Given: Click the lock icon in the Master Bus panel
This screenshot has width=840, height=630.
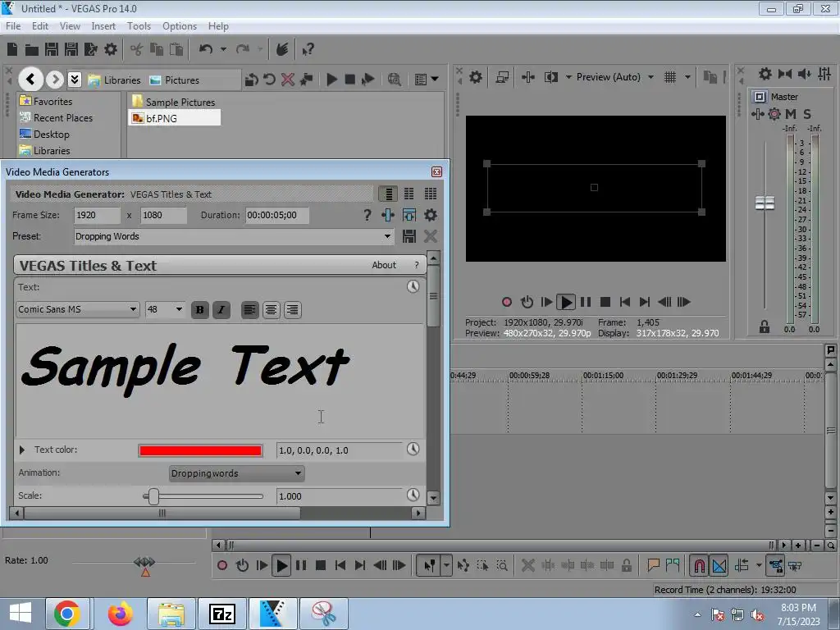Looking at the screenshot, I should [765, 326].
